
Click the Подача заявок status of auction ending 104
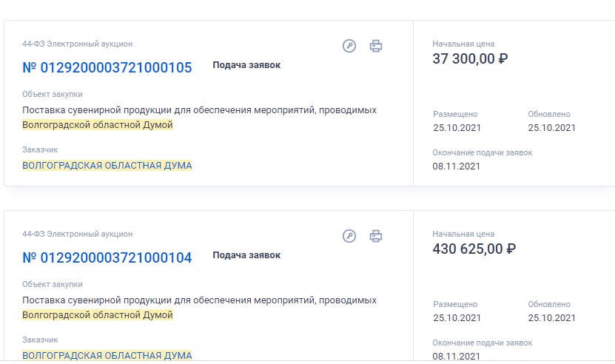[246, 255]
